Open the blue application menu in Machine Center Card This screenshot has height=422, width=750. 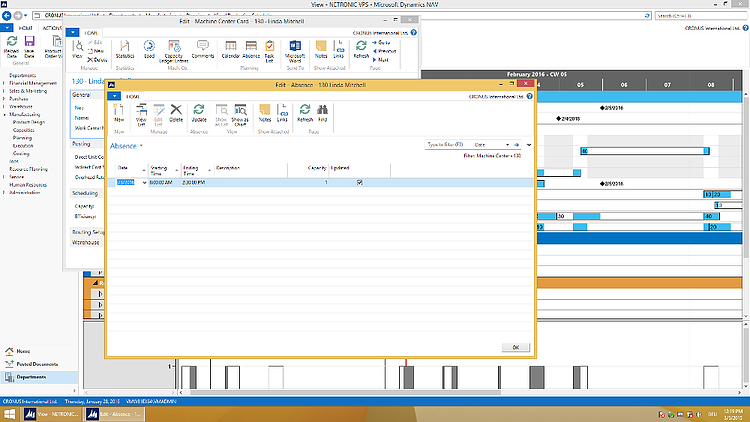73,33
